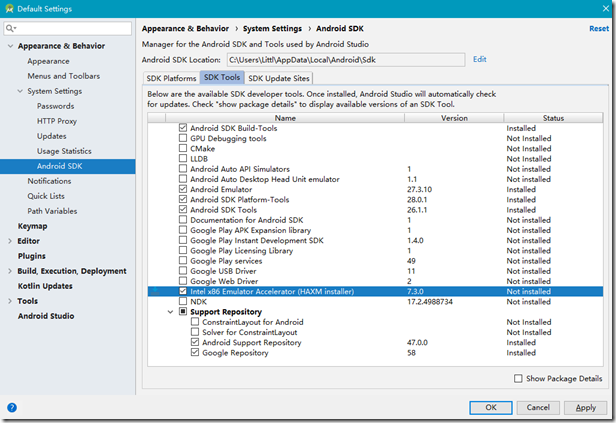Screen dimensions: 616x423
Task: Tick the LLDB checkbox
Action: 183,158
